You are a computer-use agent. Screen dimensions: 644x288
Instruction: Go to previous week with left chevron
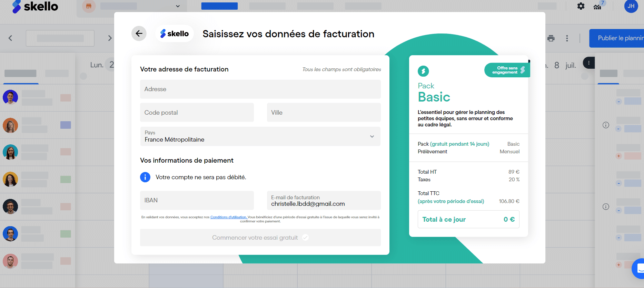tap(10, 38)
